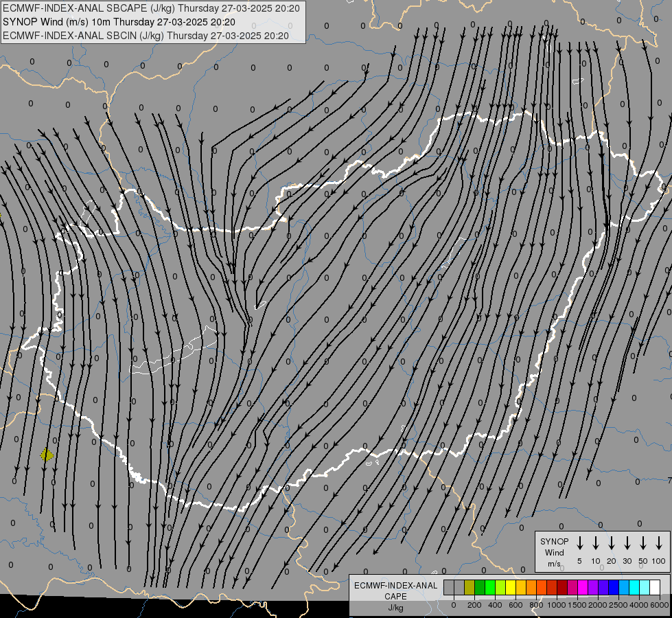672x618 pixels.
Task: Click the 2500 tick label on CAPE scale
Action: 618,605
